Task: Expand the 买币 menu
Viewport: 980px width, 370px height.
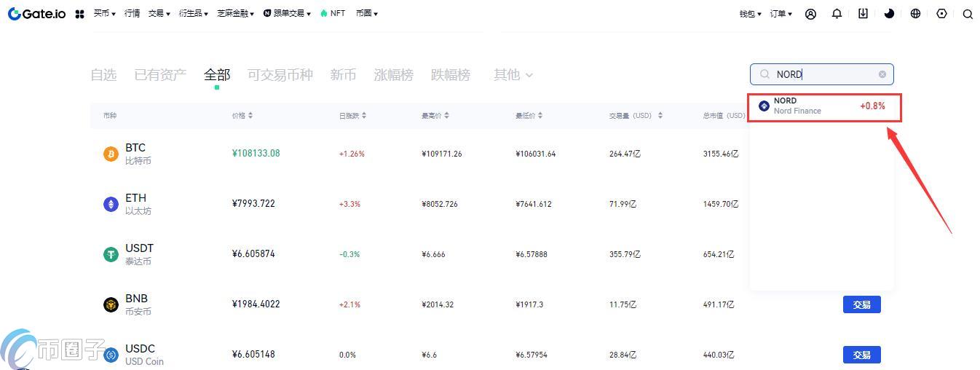Action: (x=104, y=13)
